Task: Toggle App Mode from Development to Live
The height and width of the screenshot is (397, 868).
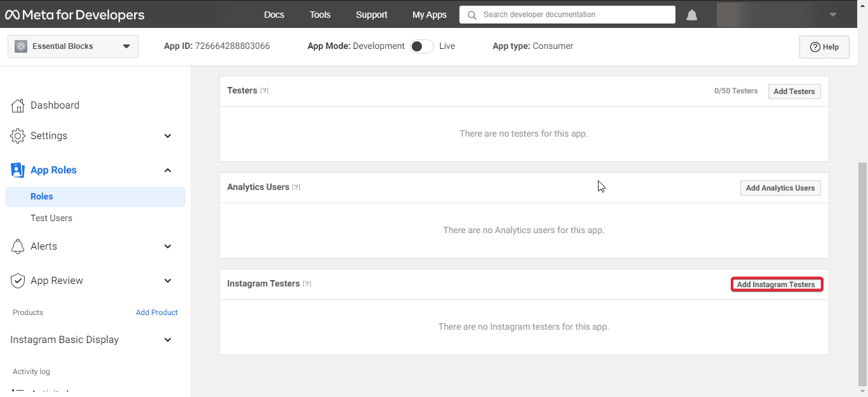Action: coord(422,46)
